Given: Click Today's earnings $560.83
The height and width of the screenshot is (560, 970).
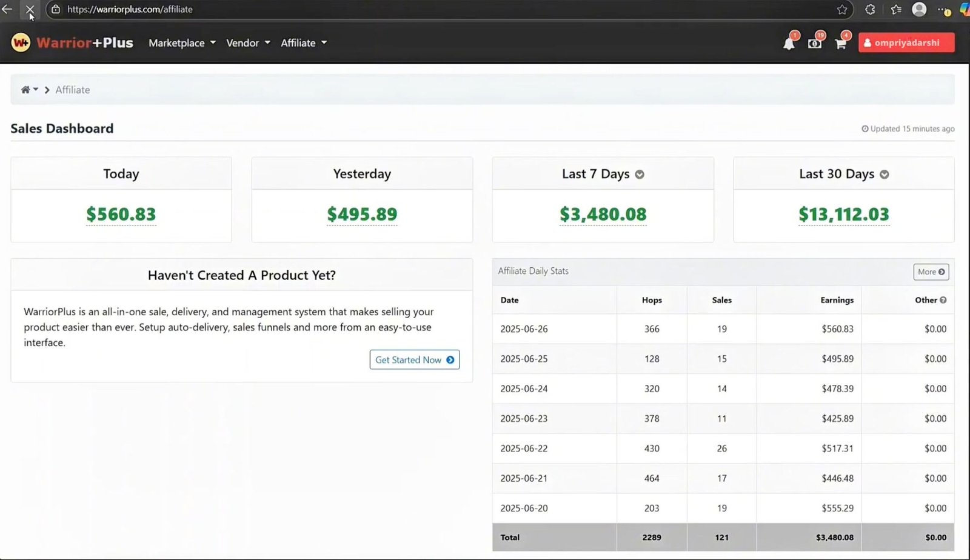Looking at the screenshot, I should 121,214.
